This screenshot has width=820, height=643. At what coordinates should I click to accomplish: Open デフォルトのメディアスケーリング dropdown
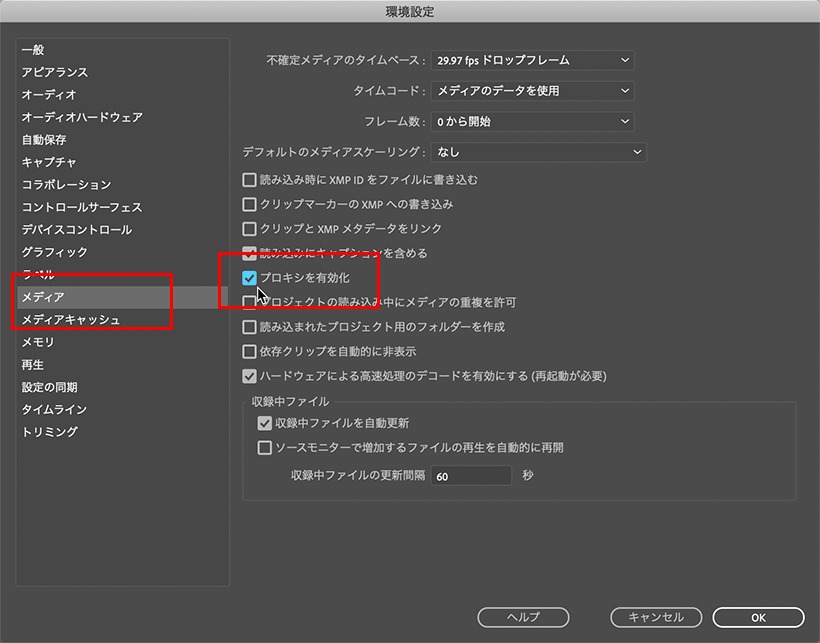click(x=539, y=152)
